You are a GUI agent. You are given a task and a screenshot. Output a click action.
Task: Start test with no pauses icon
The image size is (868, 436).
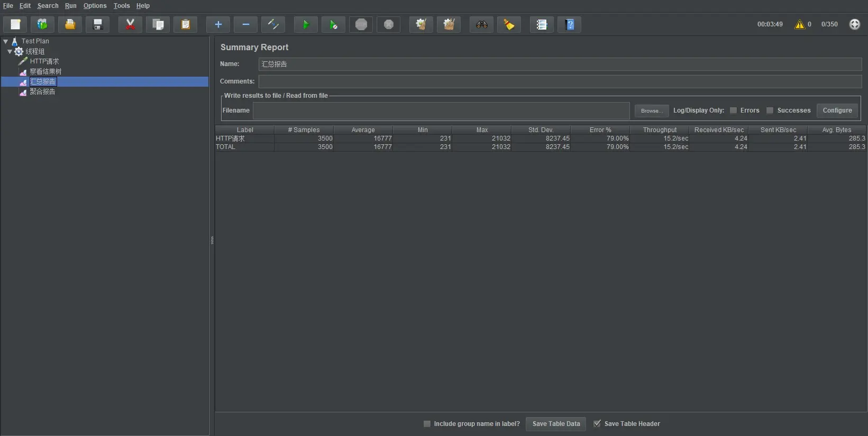click(334, 24)
